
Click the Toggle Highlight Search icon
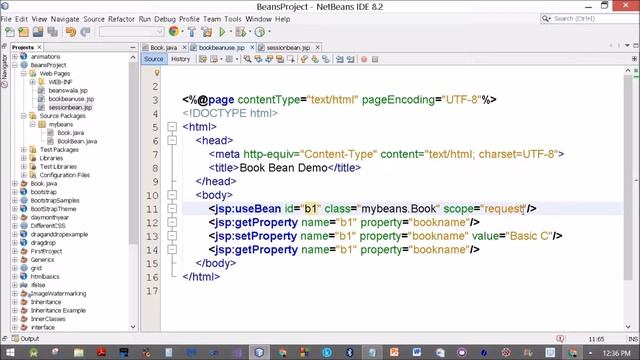click(280, 59)
